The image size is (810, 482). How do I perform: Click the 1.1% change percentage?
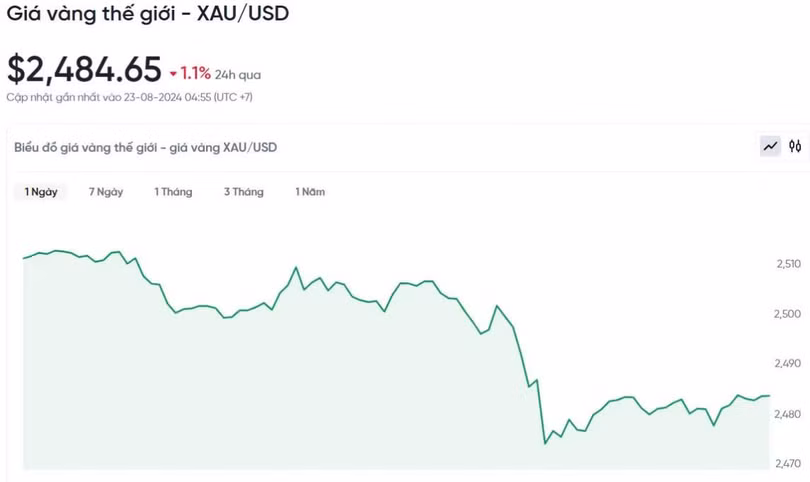coord(195,73)
